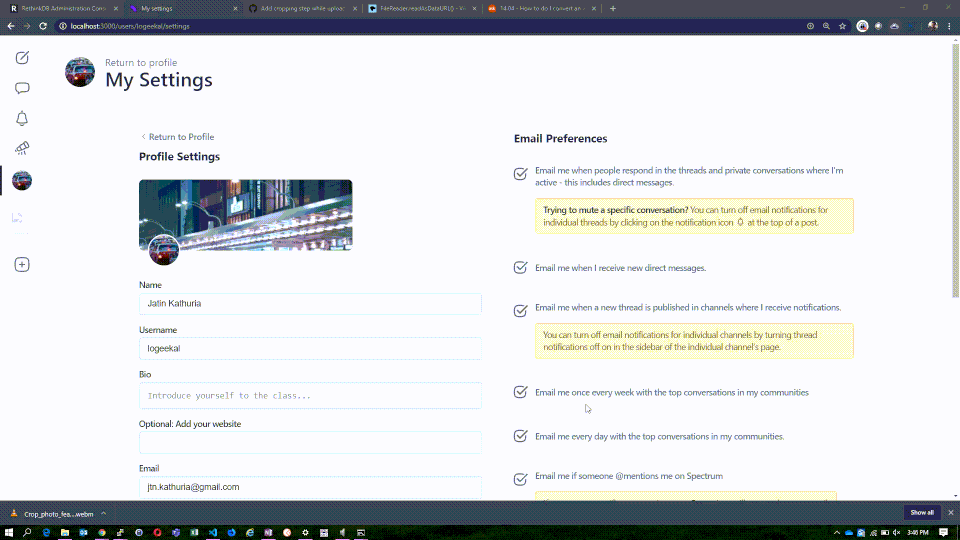Screen dimensions: 960x540
Task: Click the Name input field
Action: click(310, 304)
